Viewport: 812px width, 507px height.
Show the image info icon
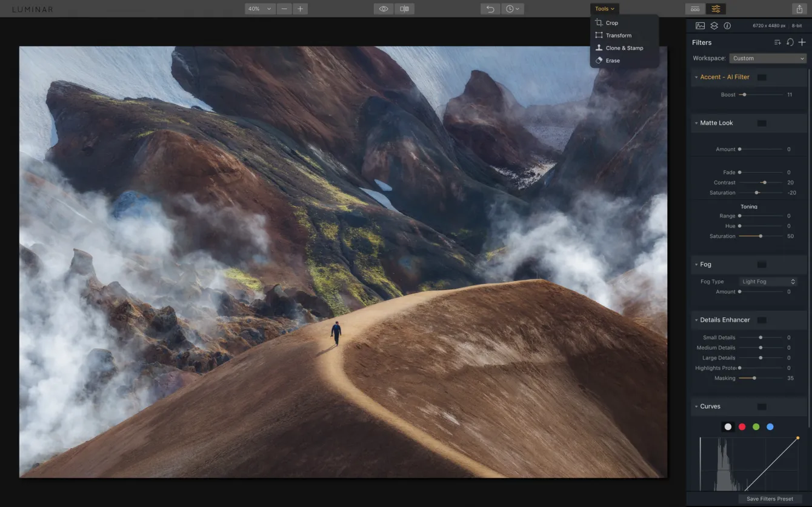coord(727,26)
